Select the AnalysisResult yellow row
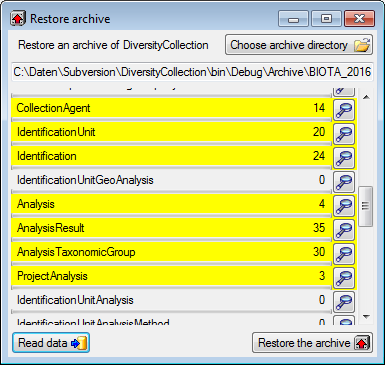385x365 pixels. pyautogui.click(x=171, y=228)
